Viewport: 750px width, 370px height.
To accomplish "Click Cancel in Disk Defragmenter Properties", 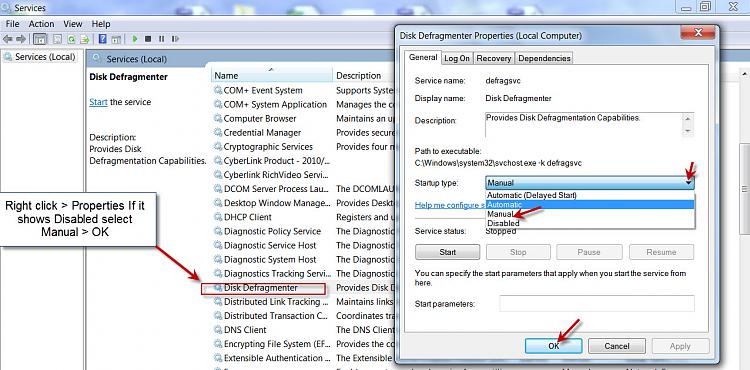I will pos(617,346).
